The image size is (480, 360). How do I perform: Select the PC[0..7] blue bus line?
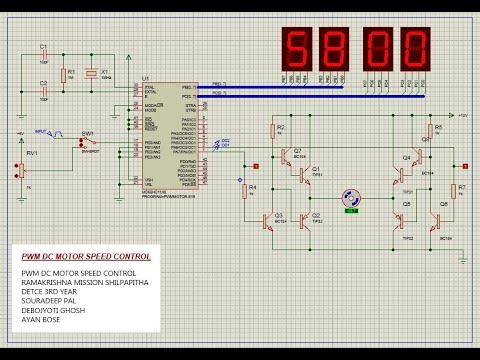[x=311, y=96]
